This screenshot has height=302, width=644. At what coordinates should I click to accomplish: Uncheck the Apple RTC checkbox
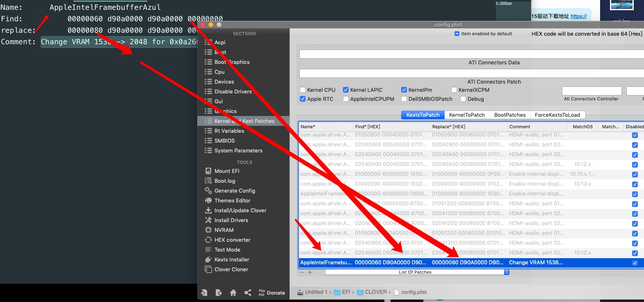[303, 99]
